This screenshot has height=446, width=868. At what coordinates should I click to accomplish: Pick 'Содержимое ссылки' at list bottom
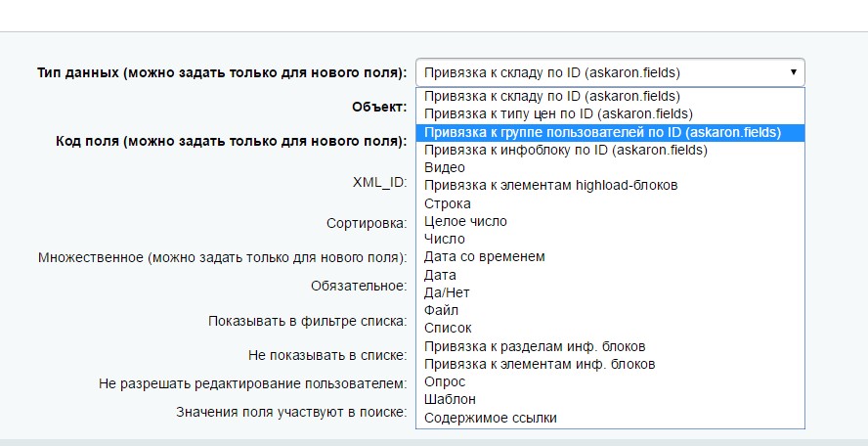[491, 418]
